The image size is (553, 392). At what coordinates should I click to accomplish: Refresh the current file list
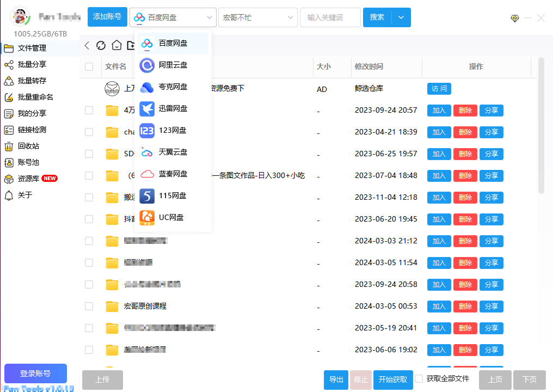point(101,46)
